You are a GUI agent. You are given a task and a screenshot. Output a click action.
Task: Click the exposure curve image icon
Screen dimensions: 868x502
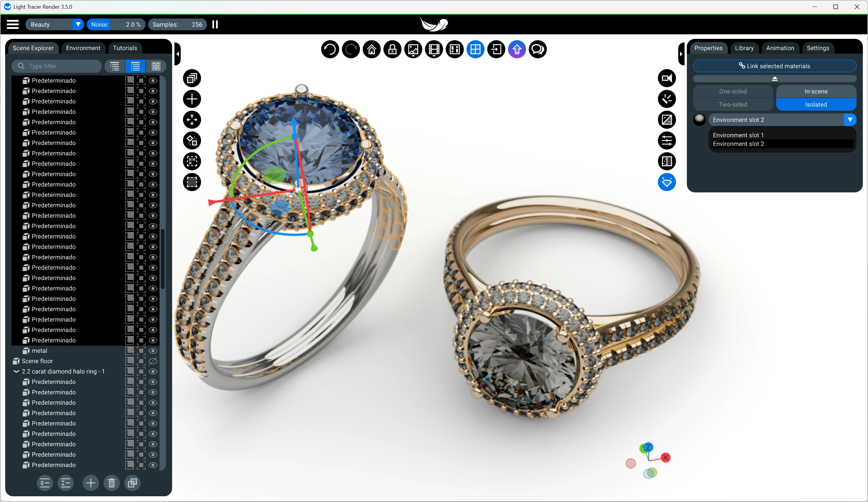pos(667,120)
